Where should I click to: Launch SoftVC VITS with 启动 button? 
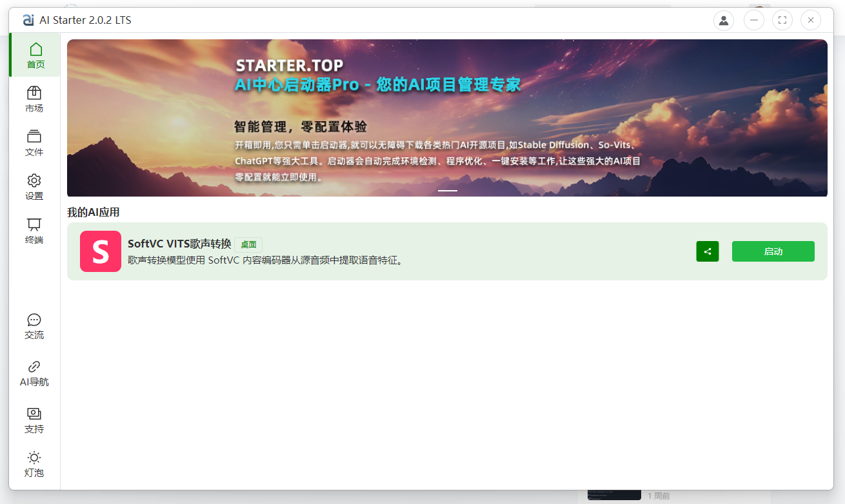[773, 251]
